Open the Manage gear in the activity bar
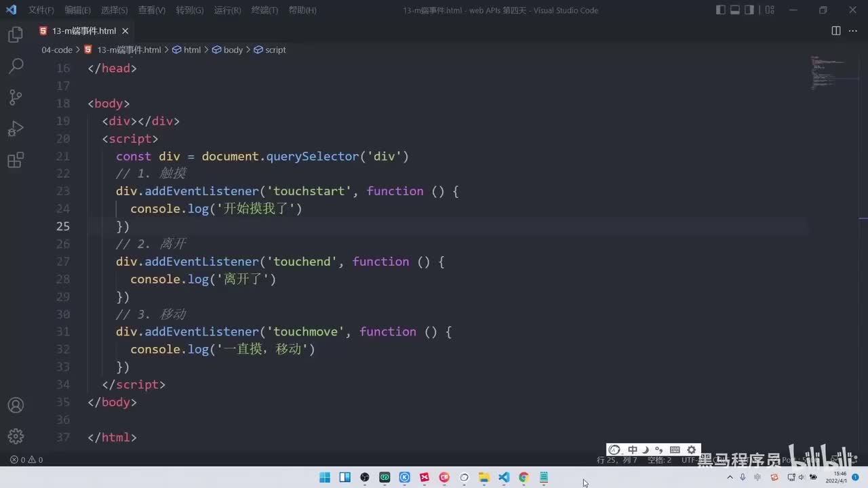The height and width of the screenshot is (488, 868). 16,436
